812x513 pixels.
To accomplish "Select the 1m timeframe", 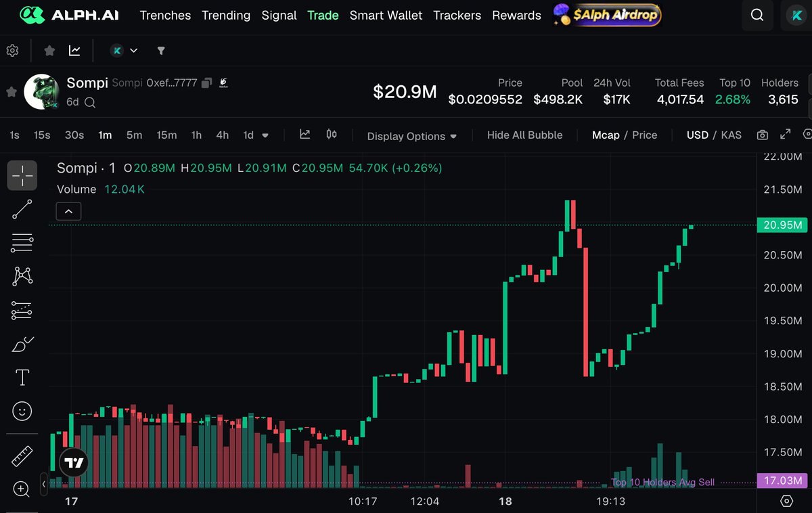I will (105, 135).
